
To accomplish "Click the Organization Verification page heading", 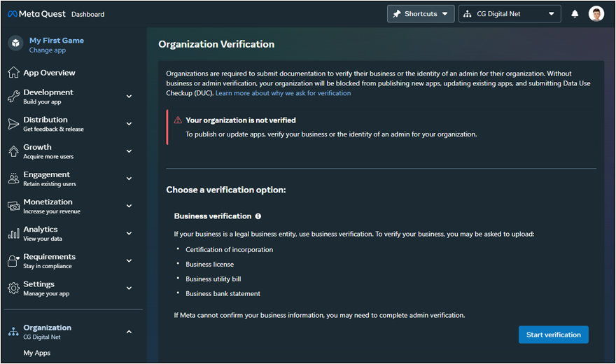I will pyautogui.click(x=216, y=44).
